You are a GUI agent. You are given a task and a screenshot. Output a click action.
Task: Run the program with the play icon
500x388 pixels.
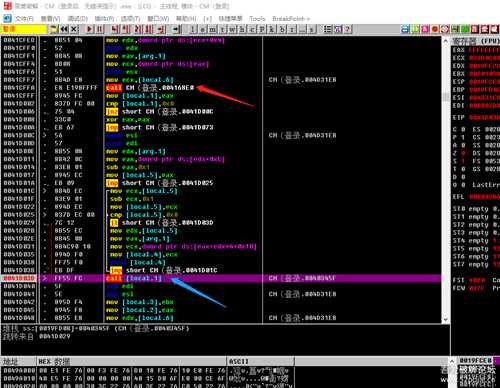89,29
